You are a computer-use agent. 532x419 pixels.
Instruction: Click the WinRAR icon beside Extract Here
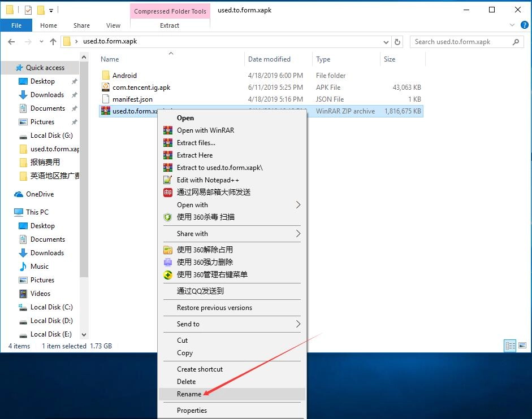click(x=167, y=155)
